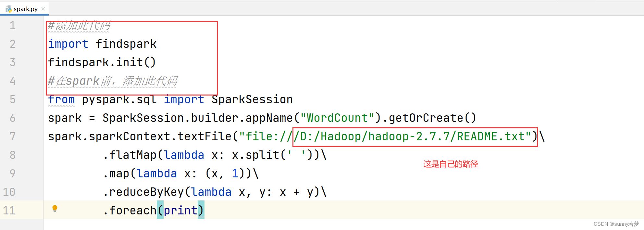This screenshot has width=644, height=230.
Task: Click the yellow lightbulb quick-fix icon
Action: coord(55,209)
